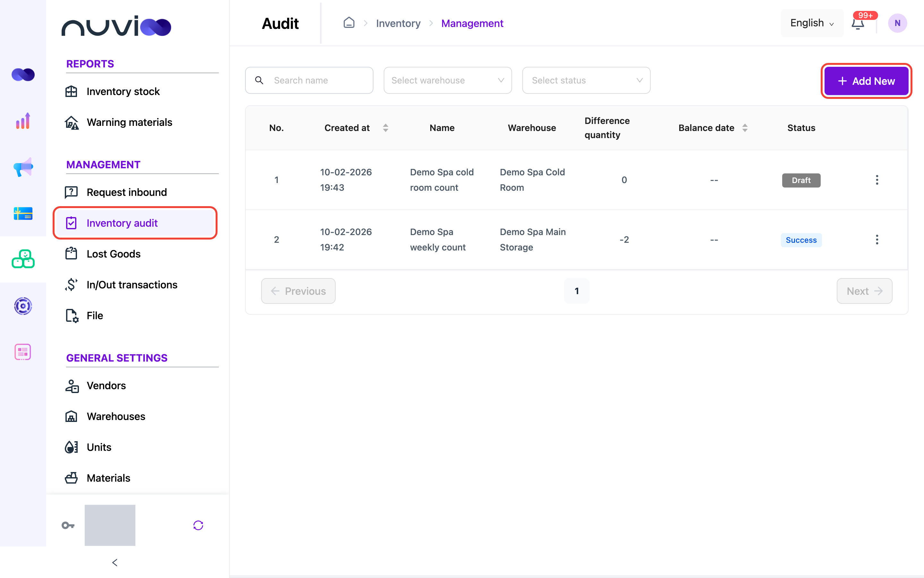This screenshot has width=924, height=578.
Task: Click the Add New button
Action: (x=866, y=81)
